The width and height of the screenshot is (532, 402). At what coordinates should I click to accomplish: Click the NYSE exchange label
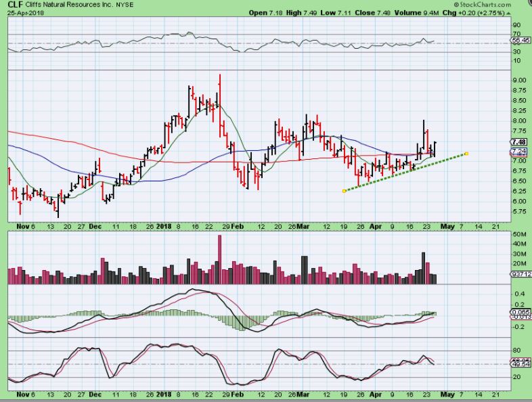pos(125,5)
